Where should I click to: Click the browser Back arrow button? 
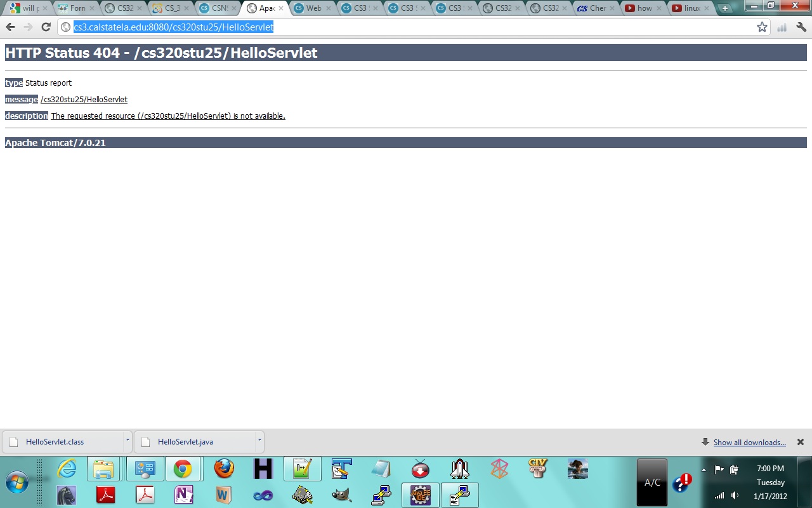coord(10,27)
